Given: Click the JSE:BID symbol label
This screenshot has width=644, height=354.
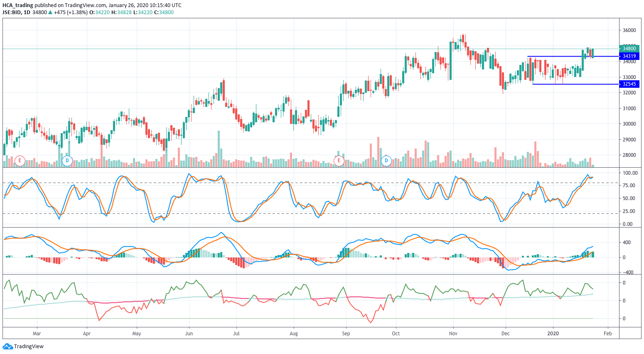Looking at the screenshot, I should coord(12,12).
